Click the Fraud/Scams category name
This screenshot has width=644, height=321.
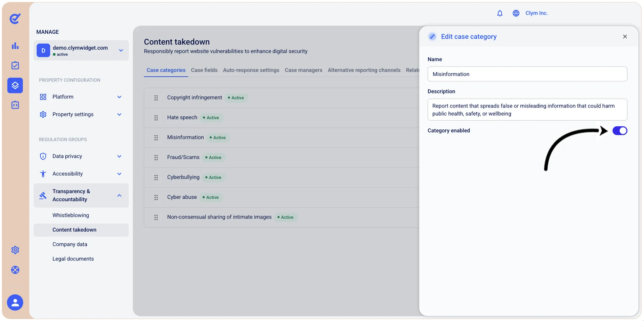point(183,157)
